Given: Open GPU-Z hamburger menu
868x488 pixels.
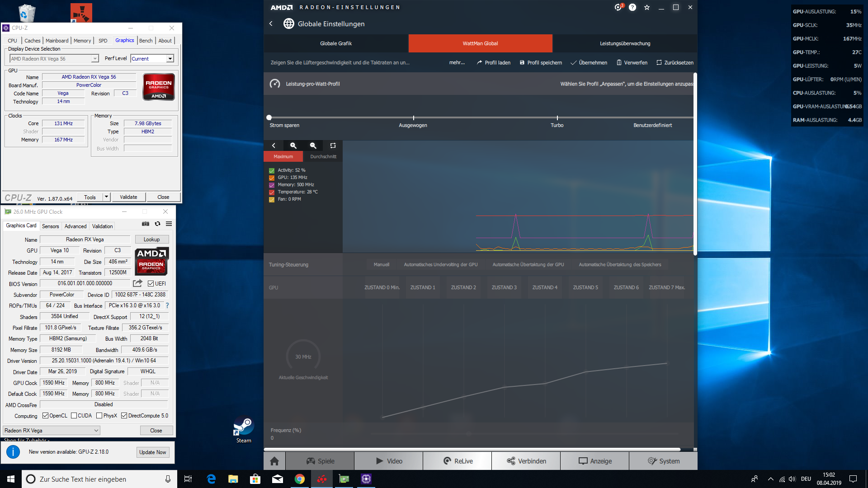Looking at the screenshot, I should coord(169,224).
